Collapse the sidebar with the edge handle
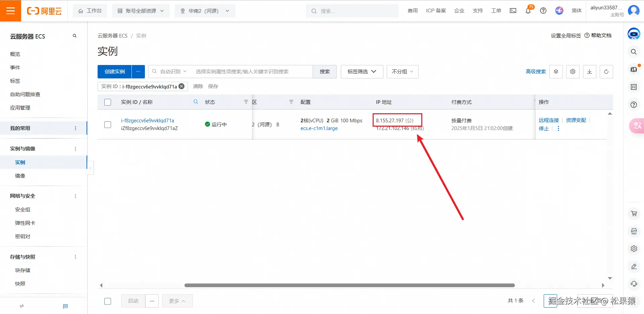644x314 pixels. (x=91, y=168)
